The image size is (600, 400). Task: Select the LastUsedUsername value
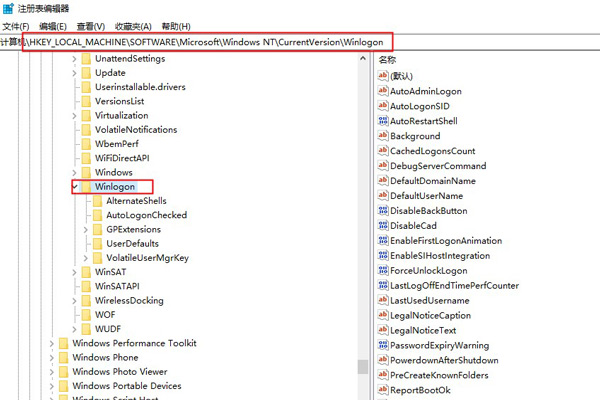tap(430, 300)
